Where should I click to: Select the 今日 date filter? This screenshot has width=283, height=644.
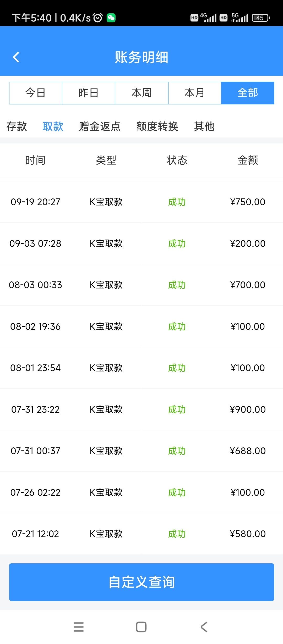36,93
